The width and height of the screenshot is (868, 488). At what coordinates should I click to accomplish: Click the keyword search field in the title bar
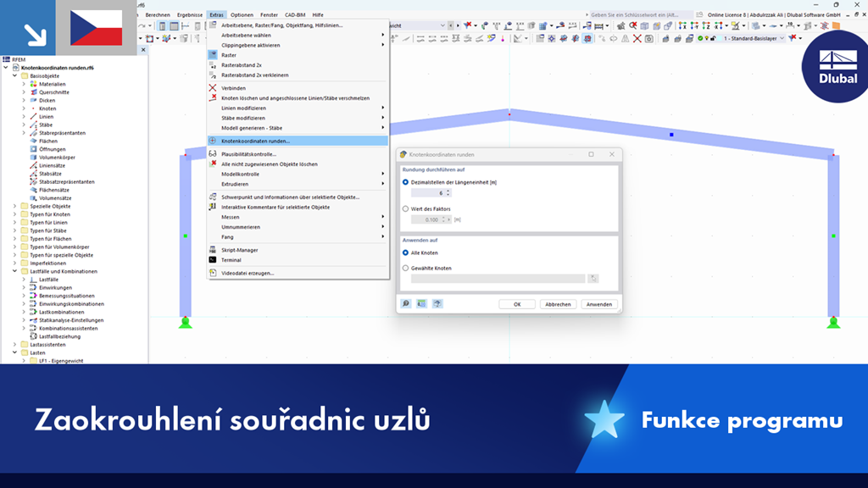point(639,15)
